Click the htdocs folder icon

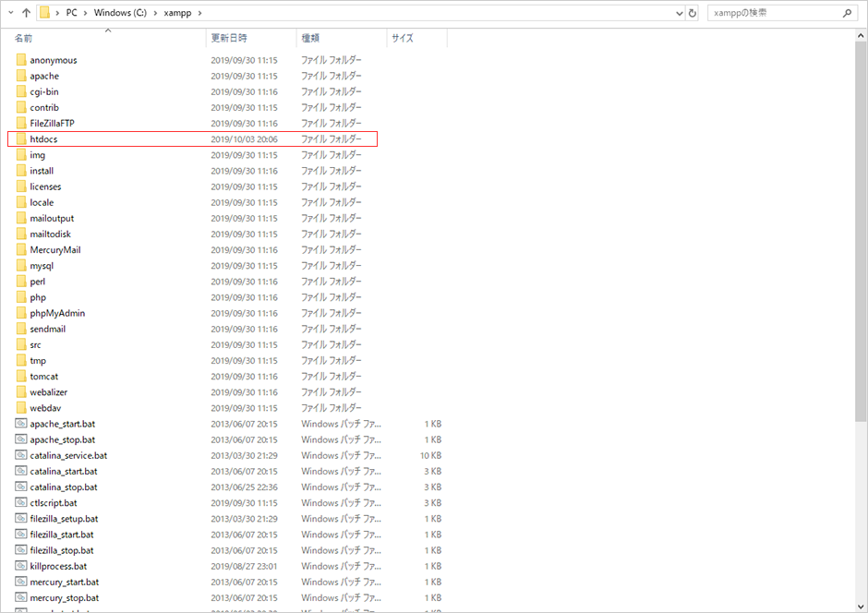22,139
